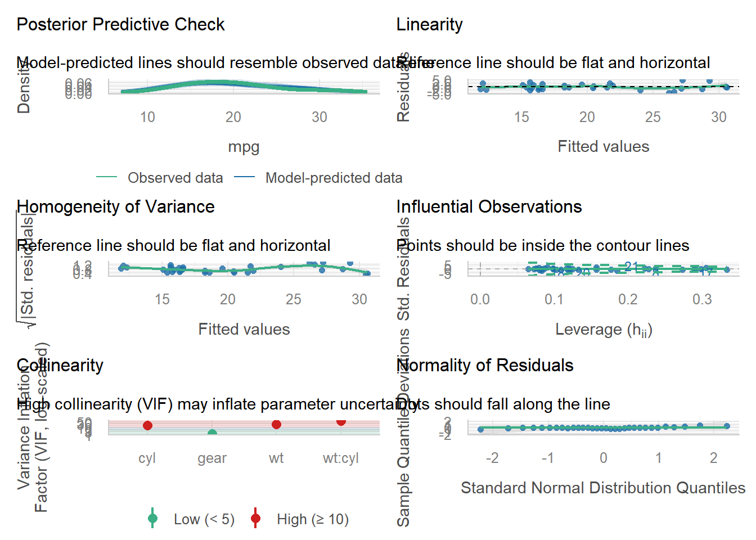Click the leftmost point in the Q-Q plot

point(480,430)
